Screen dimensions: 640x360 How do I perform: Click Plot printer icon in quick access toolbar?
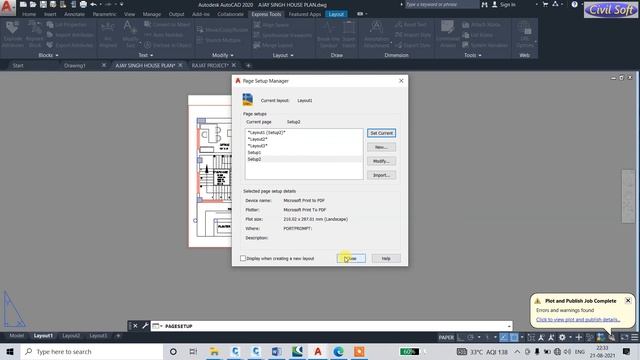[x=83, y=4]
